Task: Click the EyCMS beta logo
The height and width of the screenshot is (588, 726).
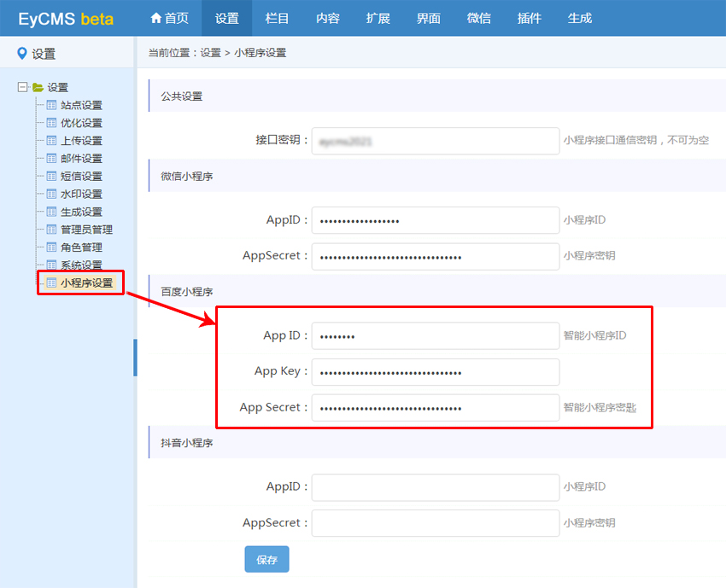Action: point(66,19)
